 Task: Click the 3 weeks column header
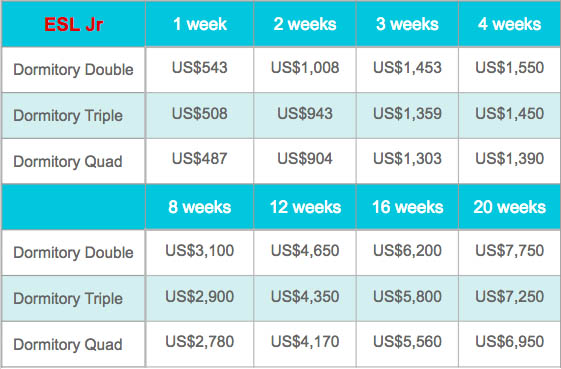click(x=407, y=24)
